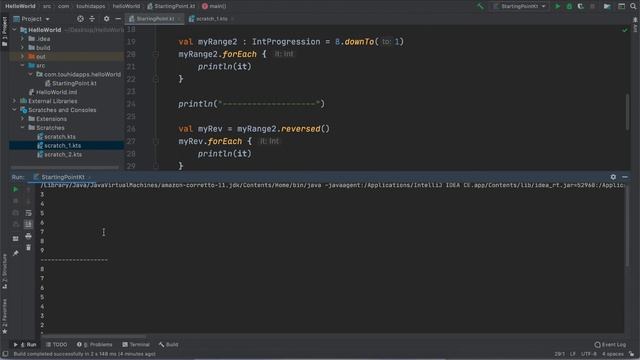Open Run panel settings gear
This screenshot has height=360, width=640.
click(x=613, y=177)
